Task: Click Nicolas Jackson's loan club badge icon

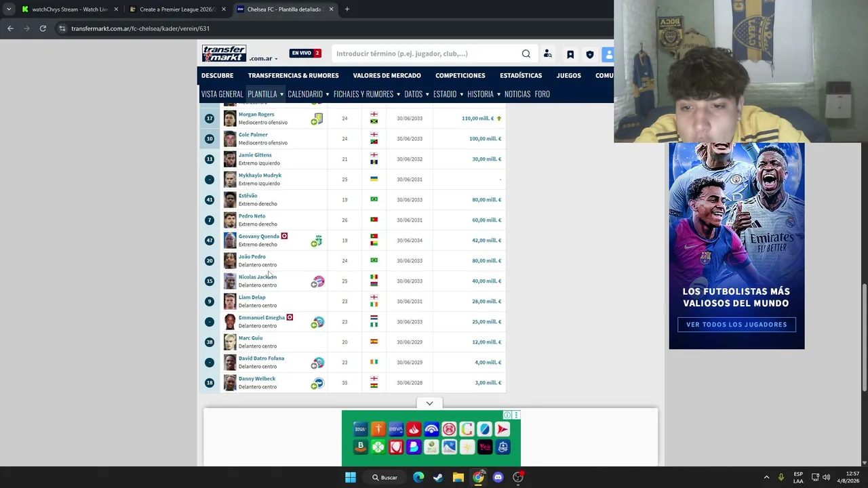Action: pos(317,281)
